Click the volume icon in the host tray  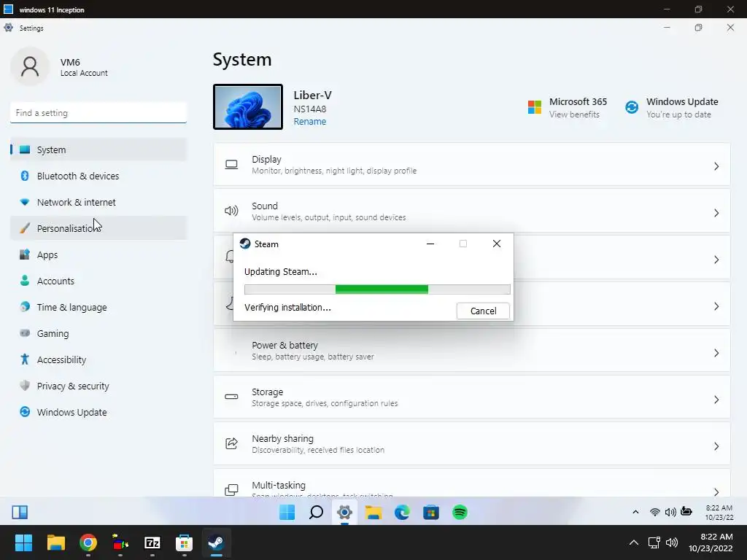(x=672, y=542)
